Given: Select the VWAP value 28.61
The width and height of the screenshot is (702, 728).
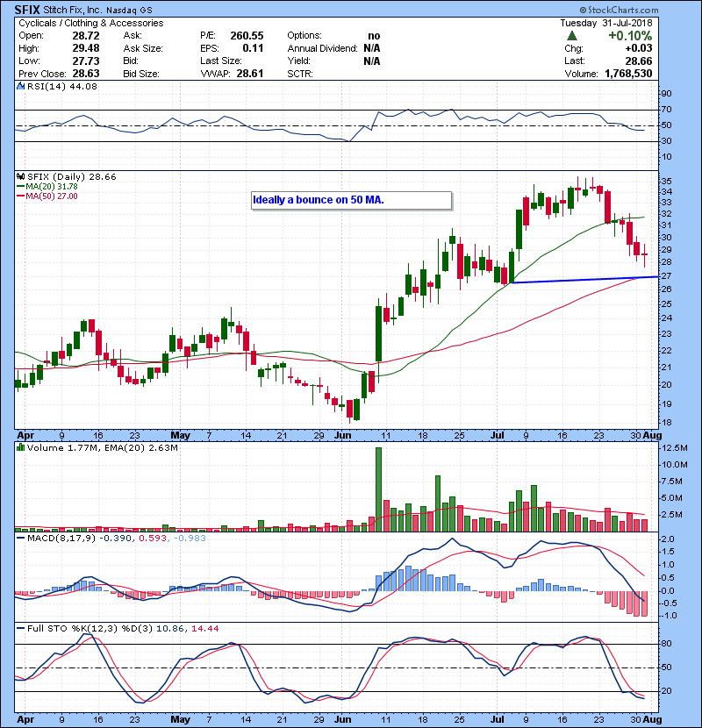Looking at the screenshot, I should (250, 74).
